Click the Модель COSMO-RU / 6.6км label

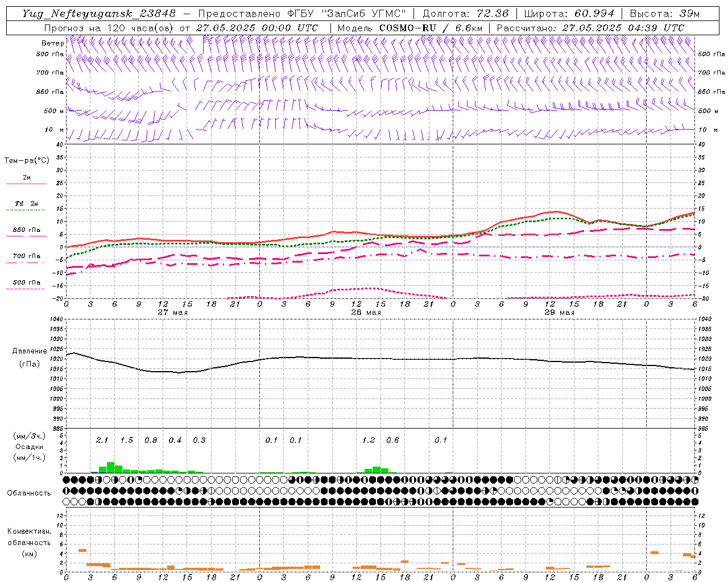pyautogui.click(x=410, y=28)
